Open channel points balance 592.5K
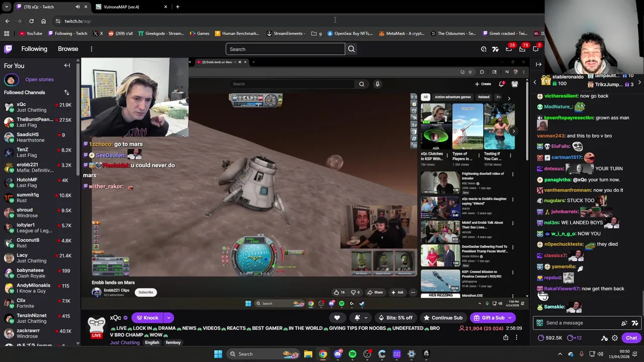This screenshot has height=362, width=644. coord(550,338)
